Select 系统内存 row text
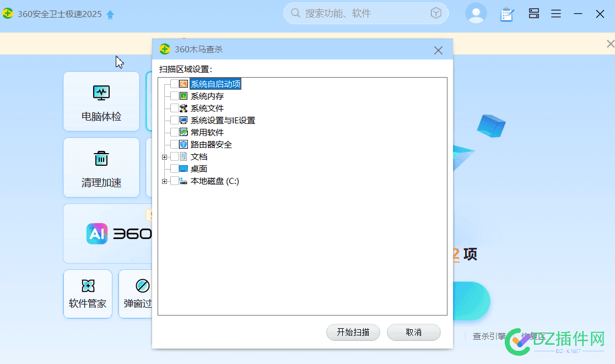Screen dimensions: 615x364 tap(207, 96)
